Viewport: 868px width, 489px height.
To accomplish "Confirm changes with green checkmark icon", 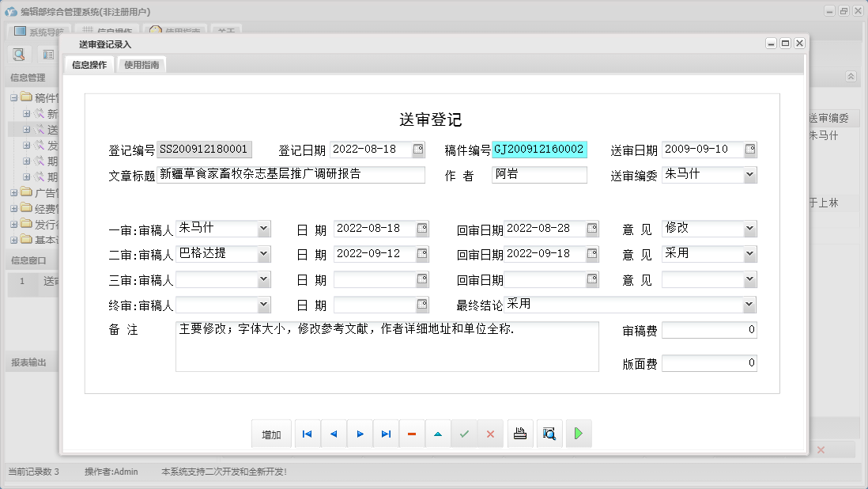I will pyautogui.click(x=464, y=433).
